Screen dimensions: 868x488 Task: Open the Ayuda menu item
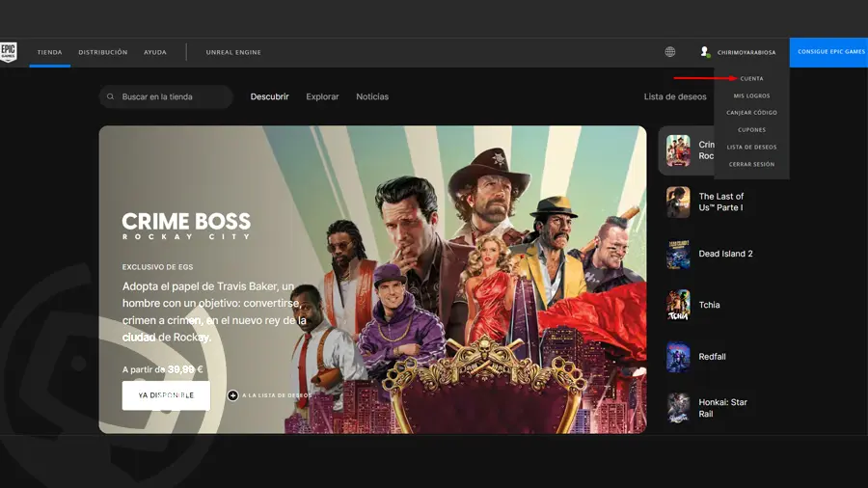coord(155,52)
